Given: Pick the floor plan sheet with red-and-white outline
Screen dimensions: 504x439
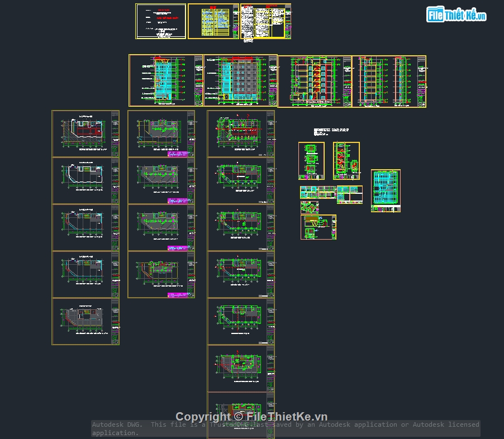Looking at the screenshot, I should click(x=85, y=133).
